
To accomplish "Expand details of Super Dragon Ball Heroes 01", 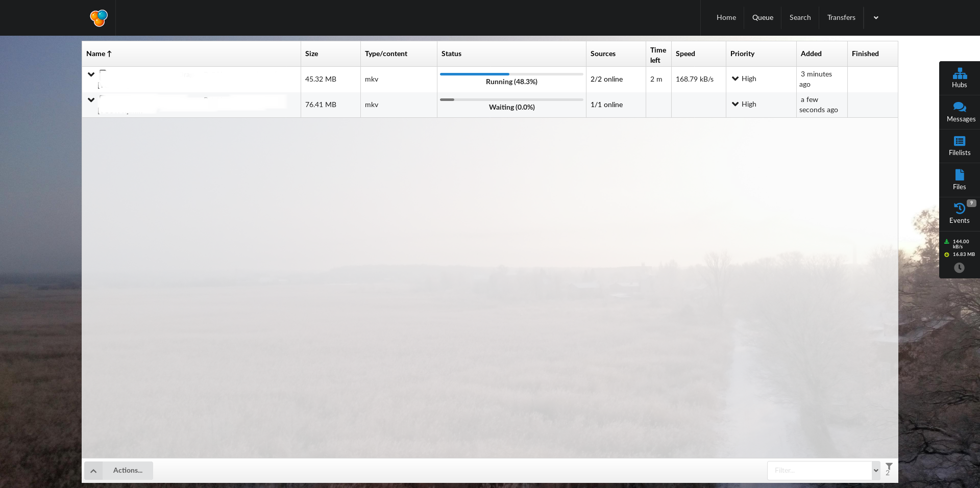I will (91, 74).
